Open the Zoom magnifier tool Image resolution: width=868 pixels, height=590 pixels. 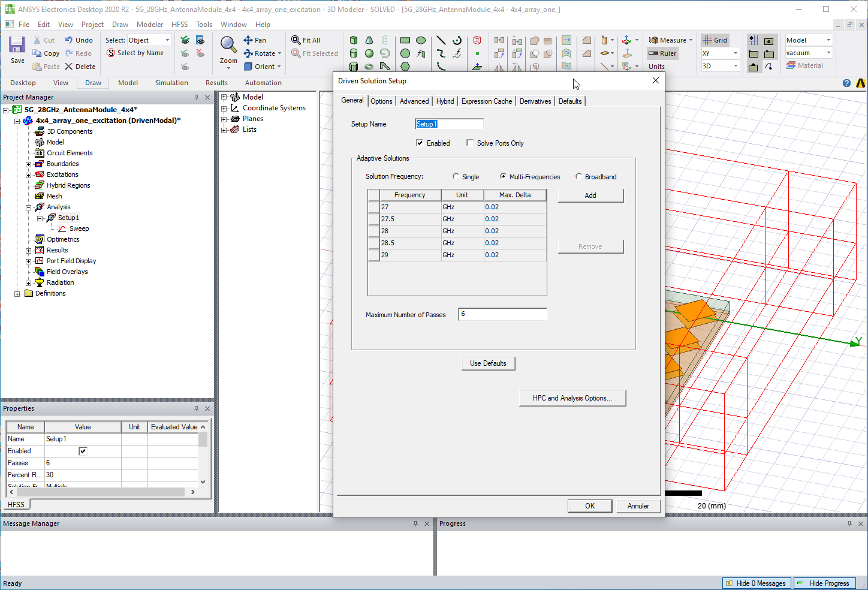point(228,45)
